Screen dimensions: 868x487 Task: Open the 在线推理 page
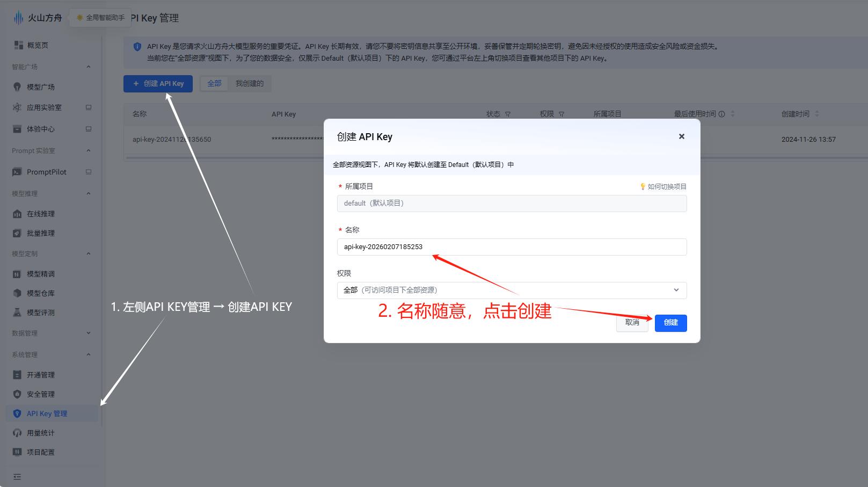coord(41,213)
